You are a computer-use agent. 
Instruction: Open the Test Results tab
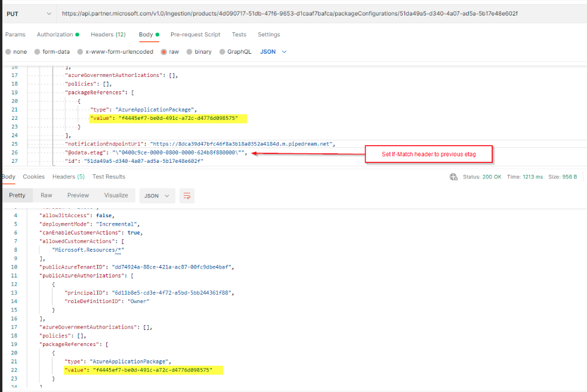coord(109,177)
